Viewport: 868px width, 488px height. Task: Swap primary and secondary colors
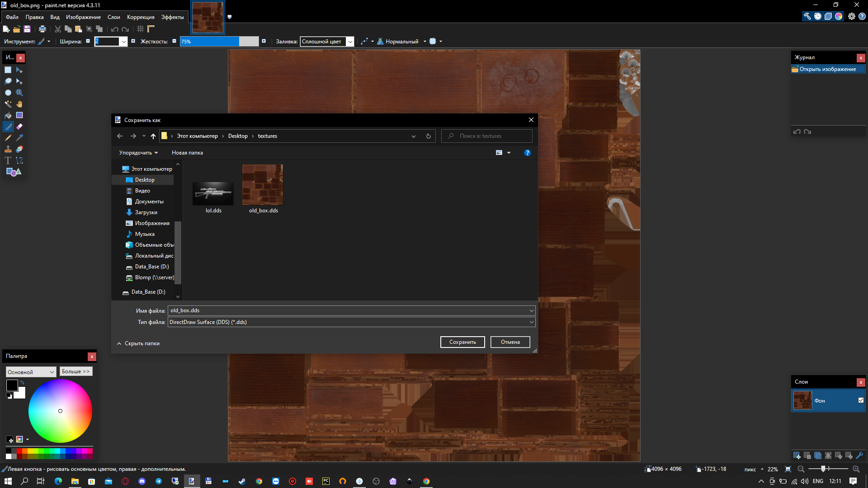tap(22, 383)
